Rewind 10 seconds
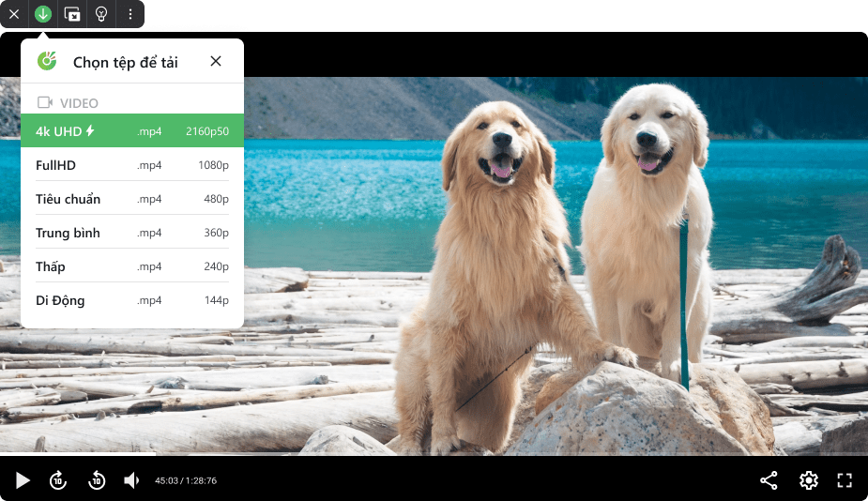The width and height of the screenshot is (868, 501). pyautogui.click(x=96, y=480)
